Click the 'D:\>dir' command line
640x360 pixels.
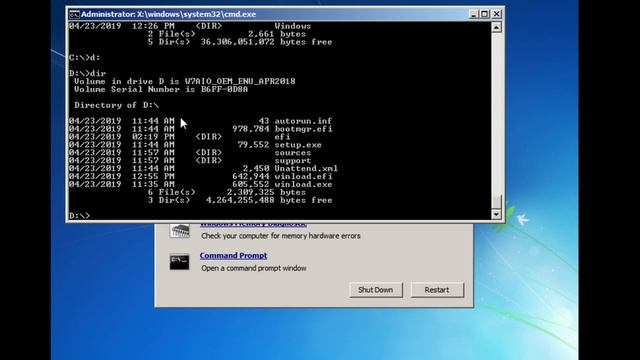(x=87, y=73)
